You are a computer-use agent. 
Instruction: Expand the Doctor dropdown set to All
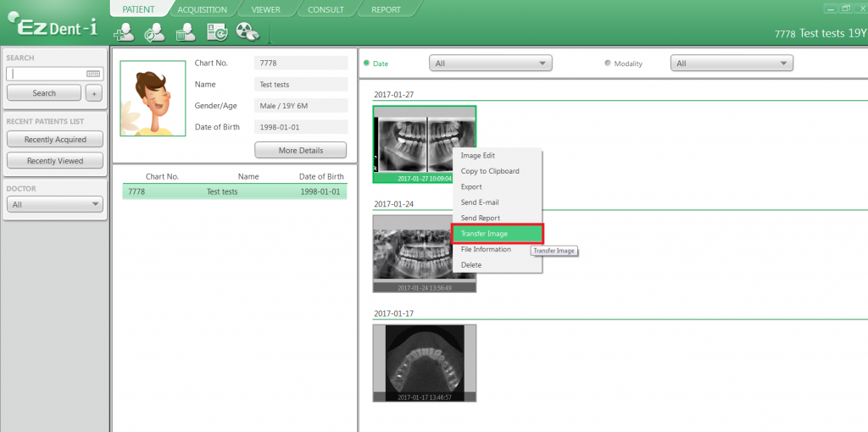click(55, 205)
